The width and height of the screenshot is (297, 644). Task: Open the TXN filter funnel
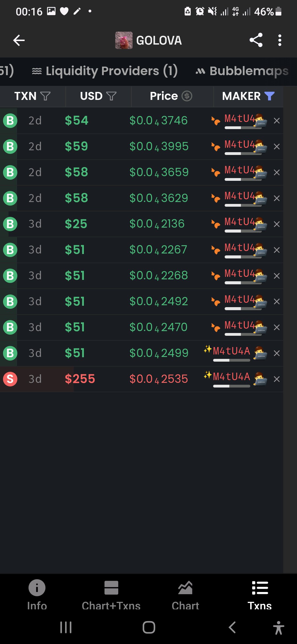point(45,96)
